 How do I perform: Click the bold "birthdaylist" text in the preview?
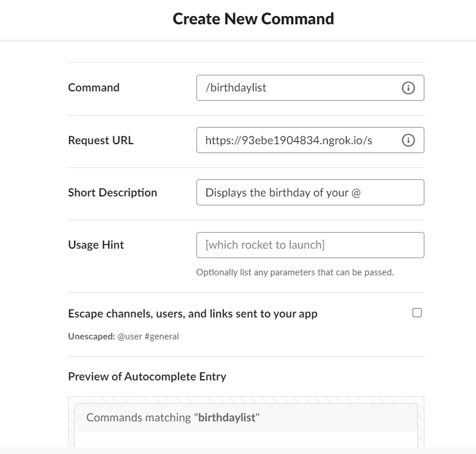[x=227, y=417]
